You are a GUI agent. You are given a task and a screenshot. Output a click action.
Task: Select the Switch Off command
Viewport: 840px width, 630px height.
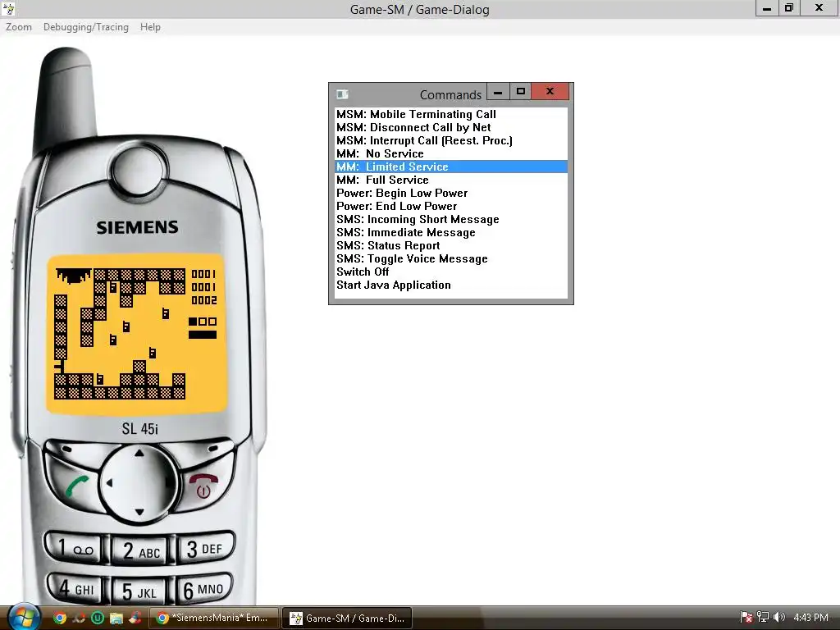click(x=451, y=272)
